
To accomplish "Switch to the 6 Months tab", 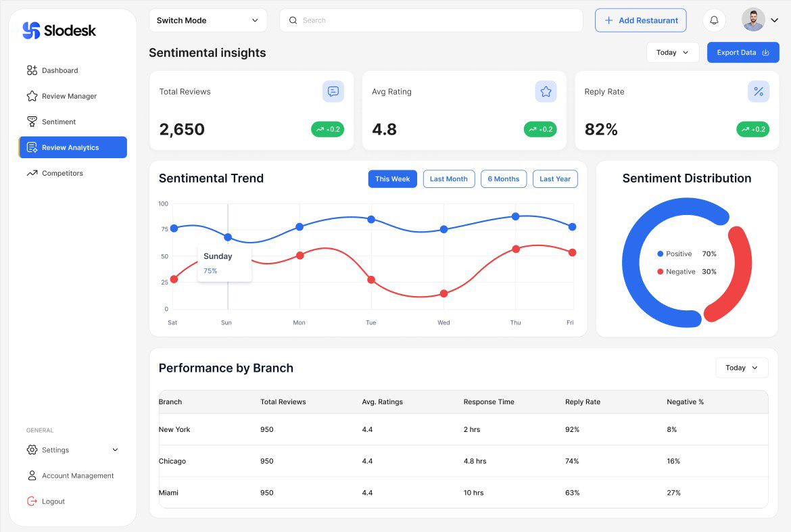I will point(503,178).
